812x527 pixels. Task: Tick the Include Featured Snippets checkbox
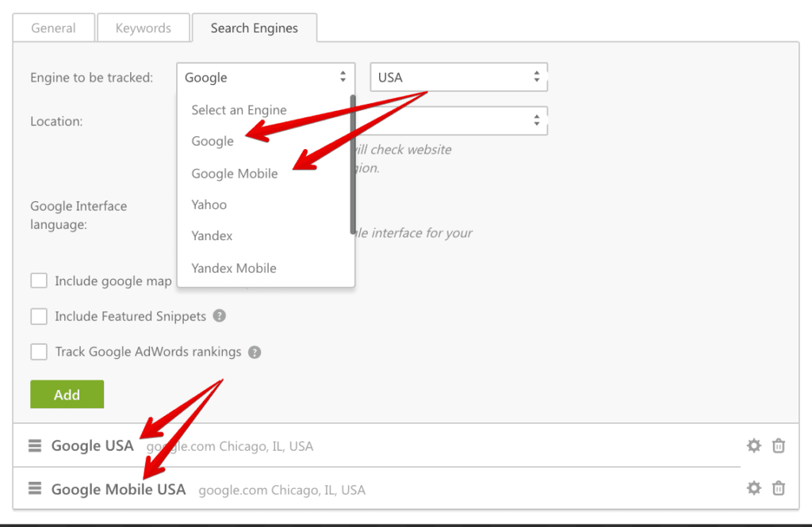tap(39, 315)
